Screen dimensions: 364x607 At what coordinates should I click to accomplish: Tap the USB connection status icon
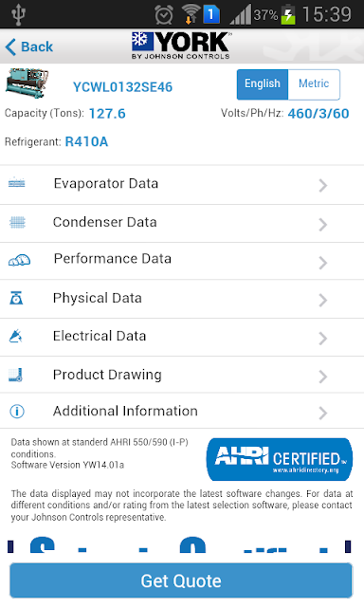18,14
